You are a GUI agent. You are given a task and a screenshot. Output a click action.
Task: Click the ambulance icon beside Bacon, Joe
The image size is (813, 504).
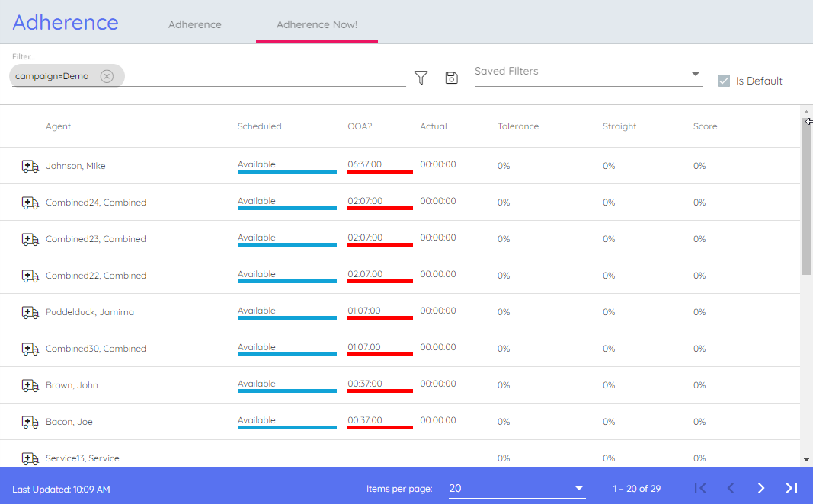click(30, 422)
